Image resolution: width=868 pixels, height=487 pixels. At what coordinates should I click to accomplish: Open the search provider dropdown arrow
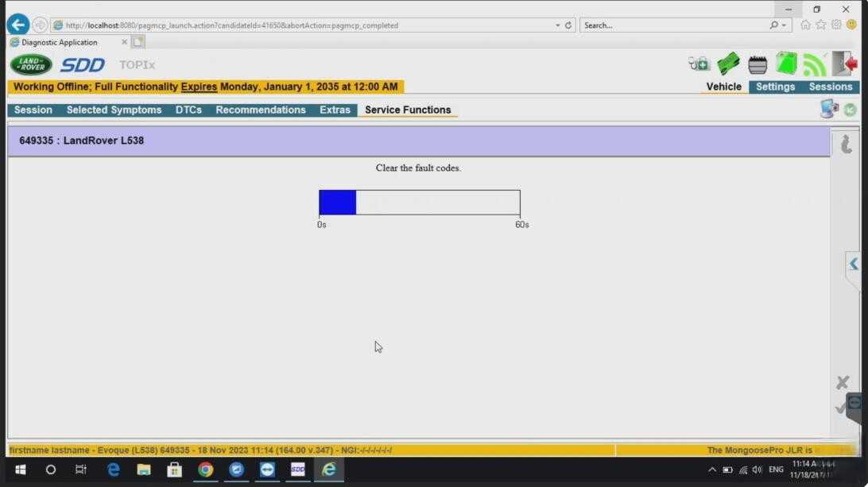(x=784, y=25)
